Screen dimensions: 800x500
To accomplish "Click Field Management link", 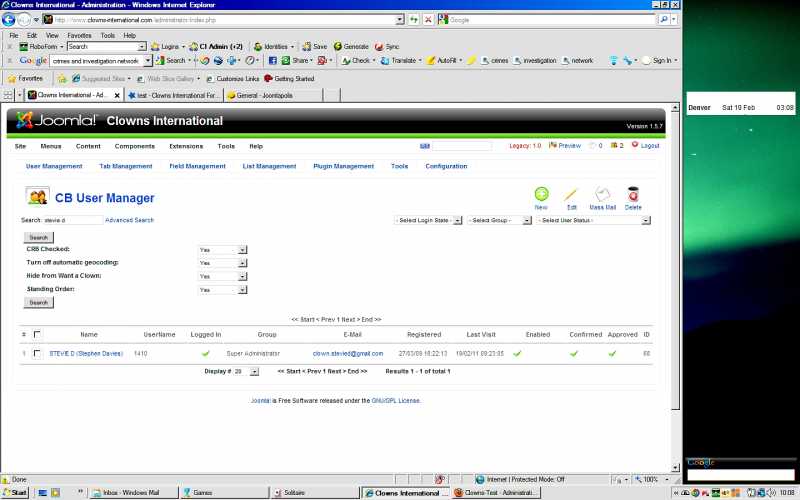I will 197,166.
